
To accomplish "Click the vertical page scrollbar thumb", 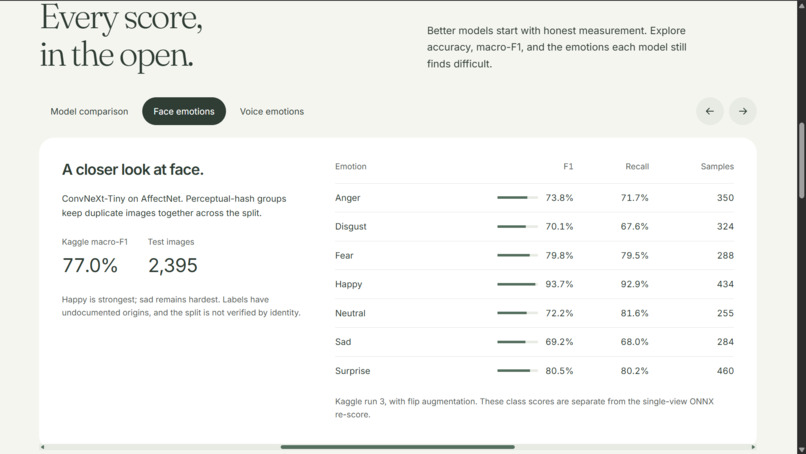I will [x=801, y=160].
